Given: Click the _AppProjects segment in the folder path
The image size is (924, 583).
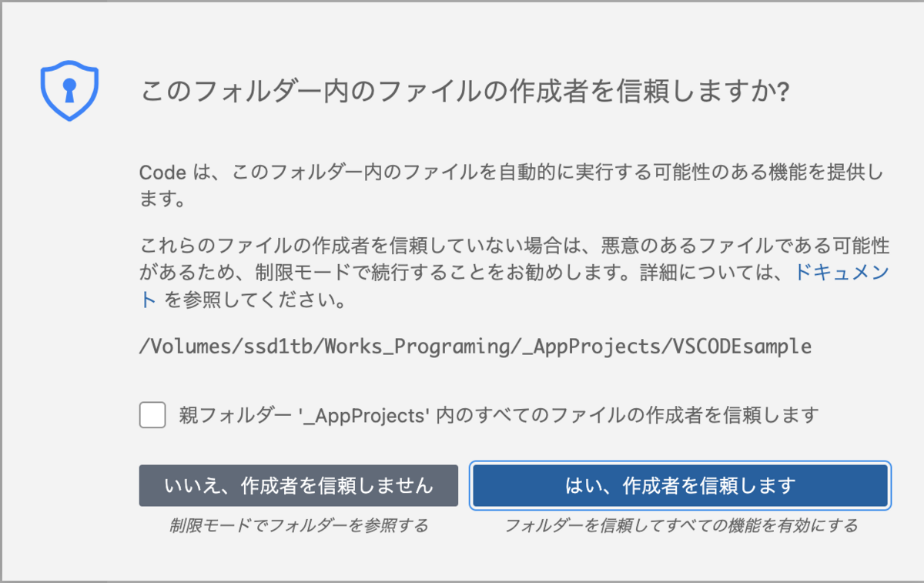Looking at the screenshot, I should click(591, 347).
